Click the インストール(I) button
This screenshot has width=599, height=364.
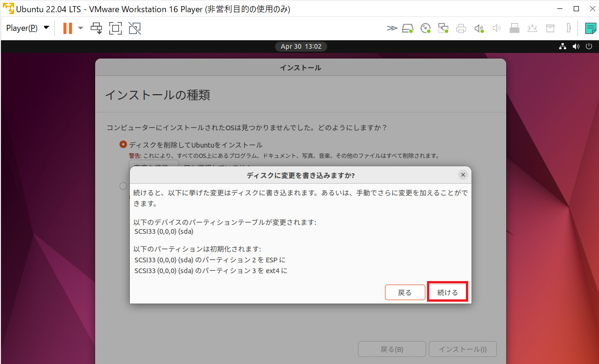pos(463,349)
